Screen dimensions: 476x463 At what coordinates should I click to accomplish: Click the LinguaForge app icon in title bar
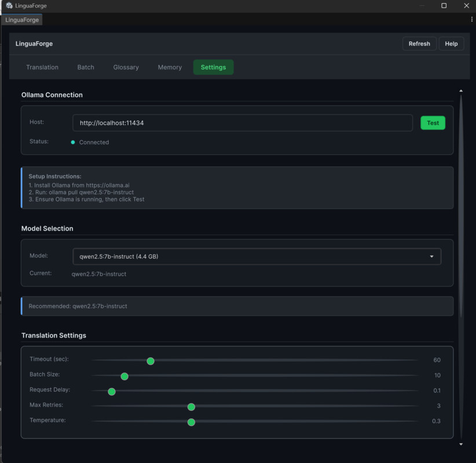pos(9,6)
